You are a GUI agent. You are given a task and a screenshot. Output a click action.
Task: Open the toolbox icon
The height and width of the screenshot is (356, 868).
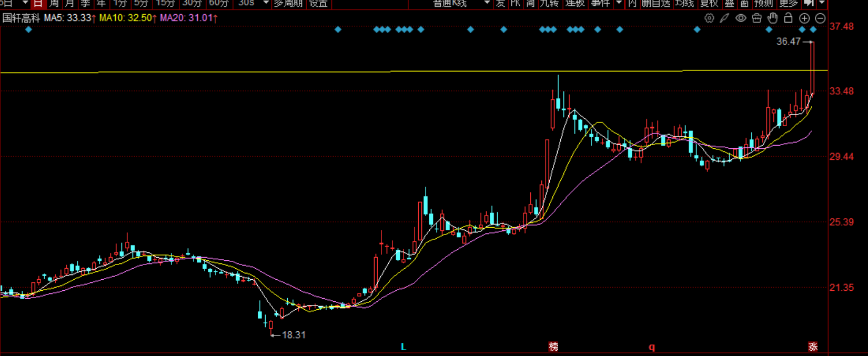(756, 18)
